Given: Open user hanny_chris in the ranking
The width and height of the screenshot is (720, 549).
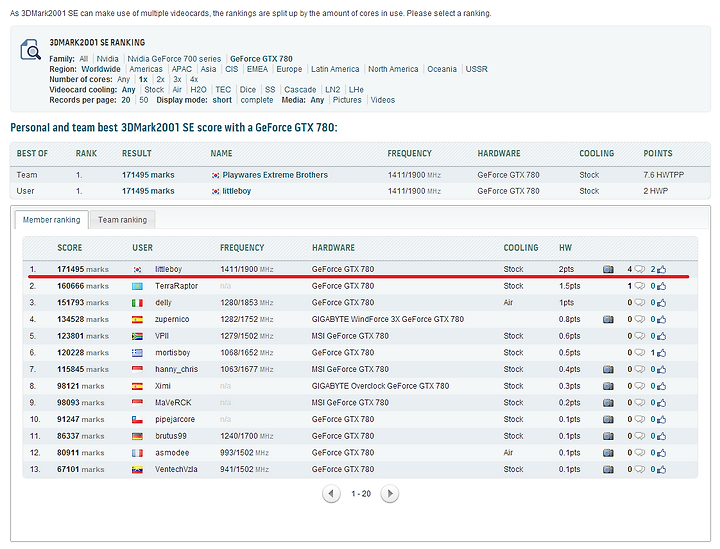Looking at the screenshot, I should click(x=176, y=370).
